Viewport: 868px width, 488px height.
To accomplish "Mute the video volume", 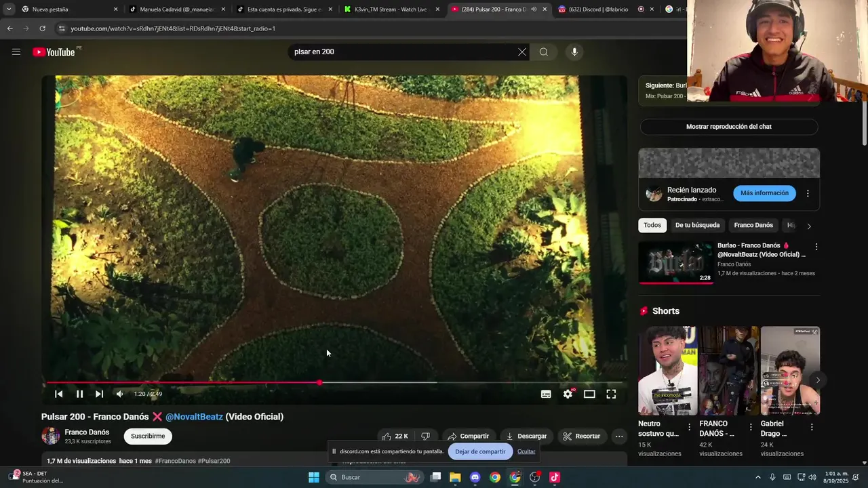I will pyautogui.click(x=120, y=394).
